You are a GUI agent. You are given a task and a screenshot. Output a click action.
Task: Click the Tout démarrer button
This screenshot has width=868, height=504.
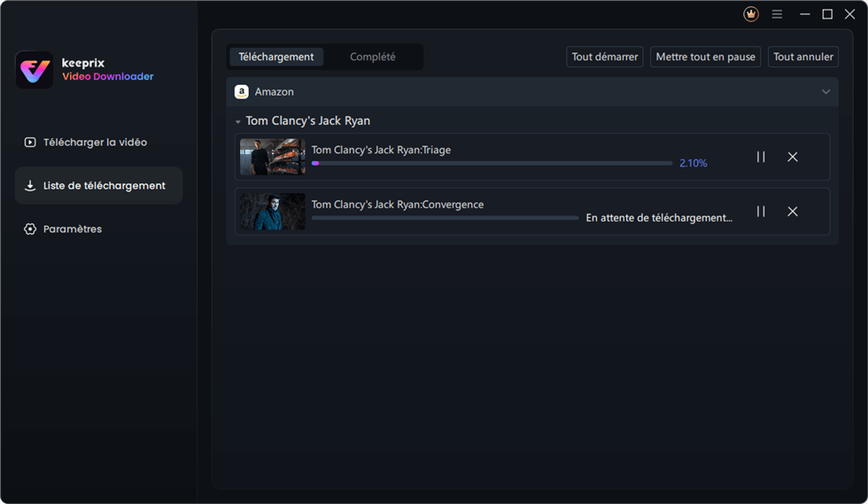[x=604, y=57]
